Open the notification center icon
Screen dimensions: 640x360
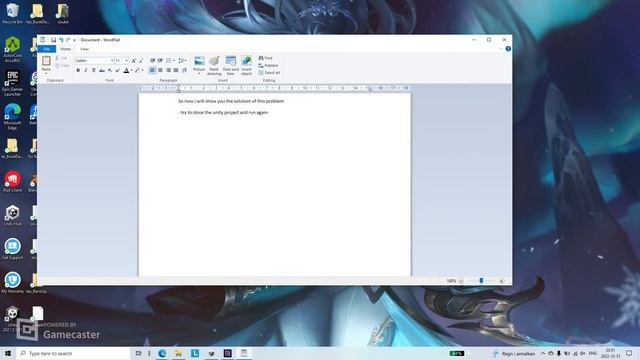click(x=629, y=353)
